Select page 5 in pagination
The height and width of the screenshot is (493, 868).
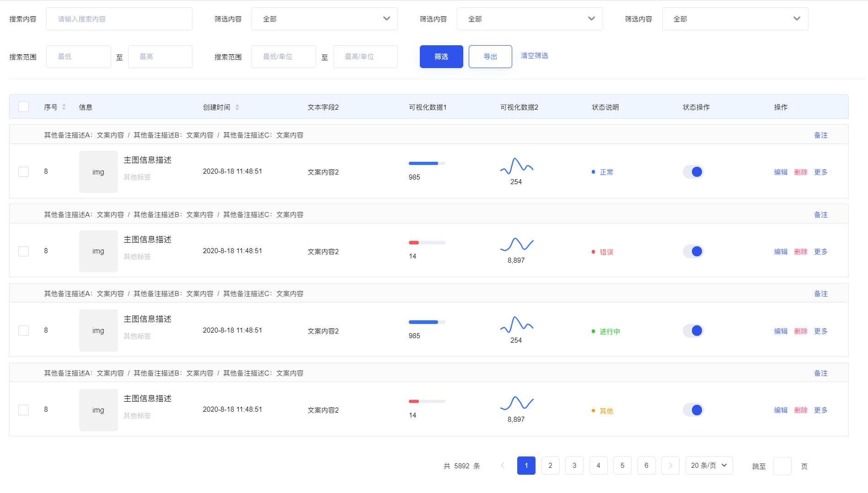[622, 466]
